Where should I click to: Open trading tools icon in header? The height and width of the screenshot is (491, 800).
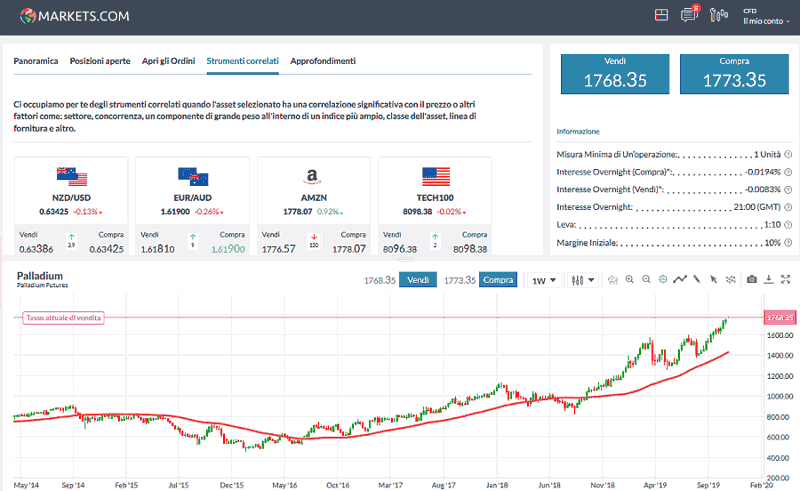click(x=717, y=15)
